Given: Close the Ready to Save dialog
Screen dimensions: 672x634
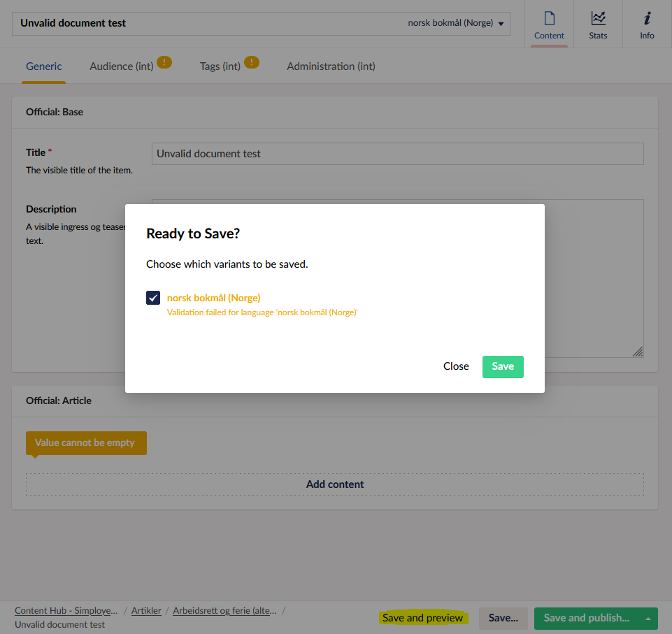Looking at the screenshot, I should point(456,366).
